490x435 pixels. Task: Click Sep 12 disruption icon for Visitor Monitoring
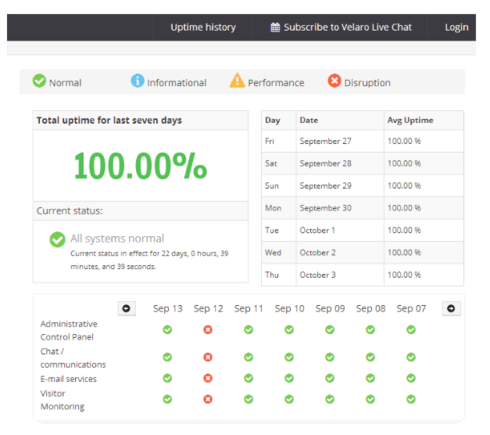208,399
